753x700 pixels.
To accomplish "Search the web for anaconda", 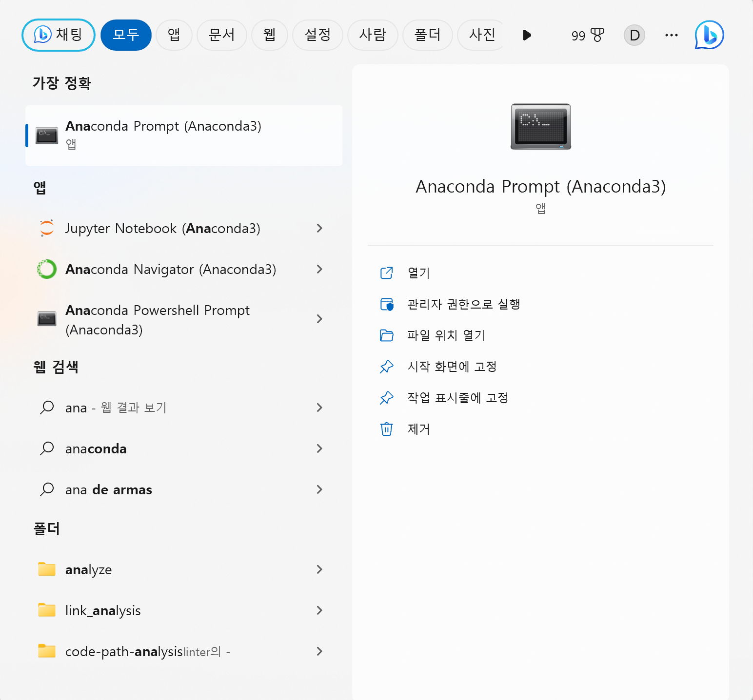I will (96, 448).
